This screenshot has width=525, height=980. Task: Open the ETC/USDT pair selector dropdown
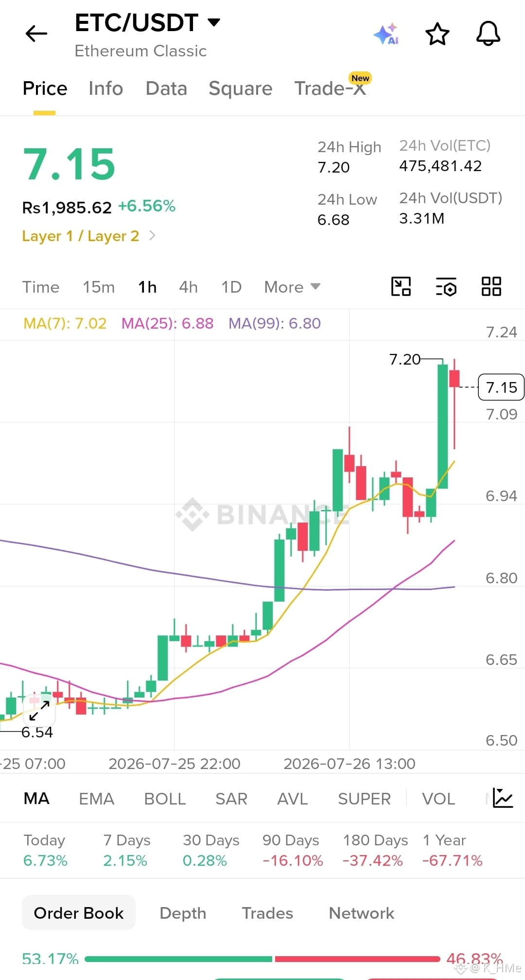pos(147,22)
